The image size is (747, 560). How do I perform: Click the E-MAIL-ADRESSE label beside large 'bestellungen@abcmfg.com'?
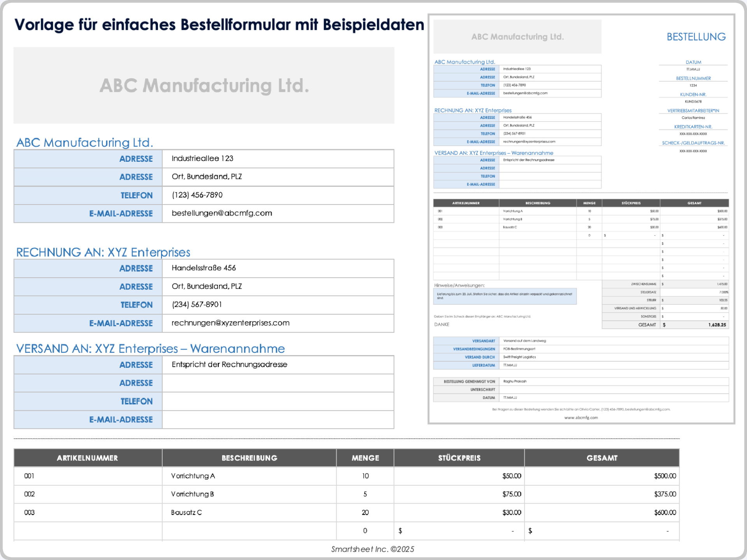pos(88,213)
